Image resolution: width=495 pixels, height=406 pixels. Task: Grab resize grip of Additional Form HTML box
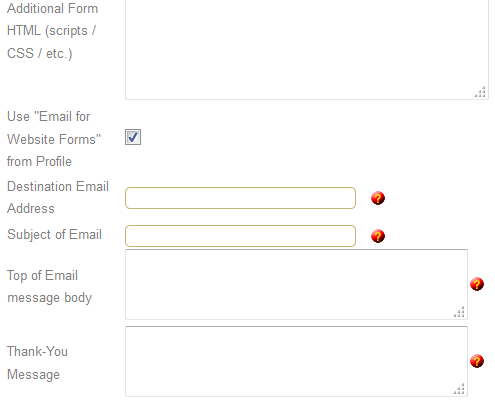coord(480,92)
